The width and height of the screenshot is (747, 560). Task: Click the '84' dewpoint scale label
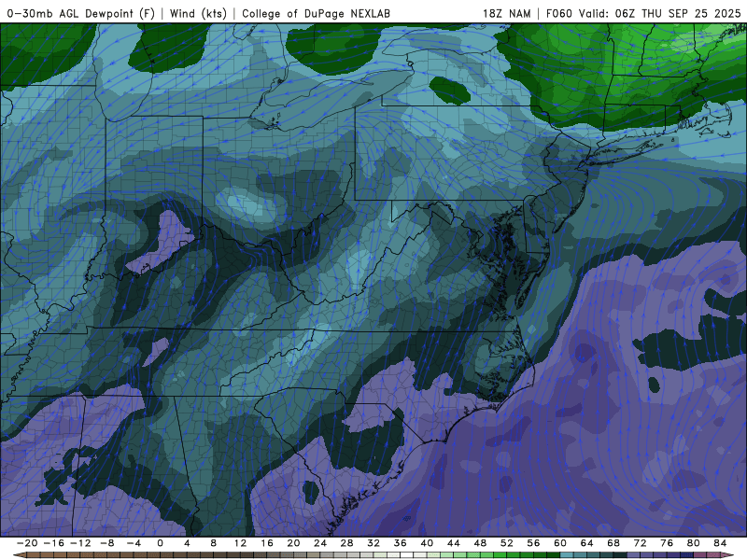[720, 543]
